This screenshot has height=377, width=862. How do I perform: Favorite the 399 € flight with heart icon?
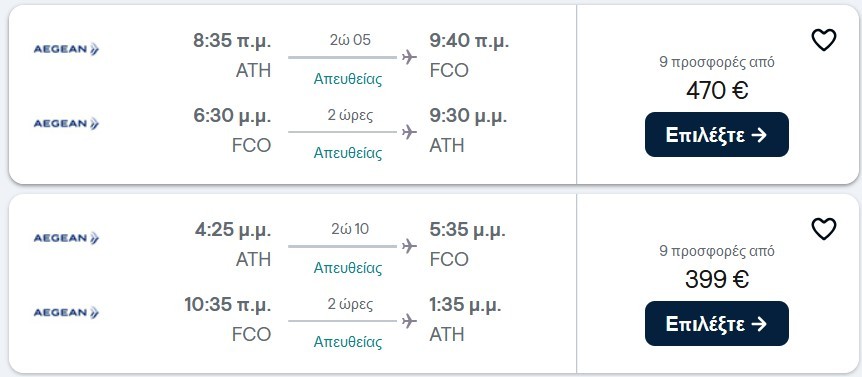tap(824, 229)
